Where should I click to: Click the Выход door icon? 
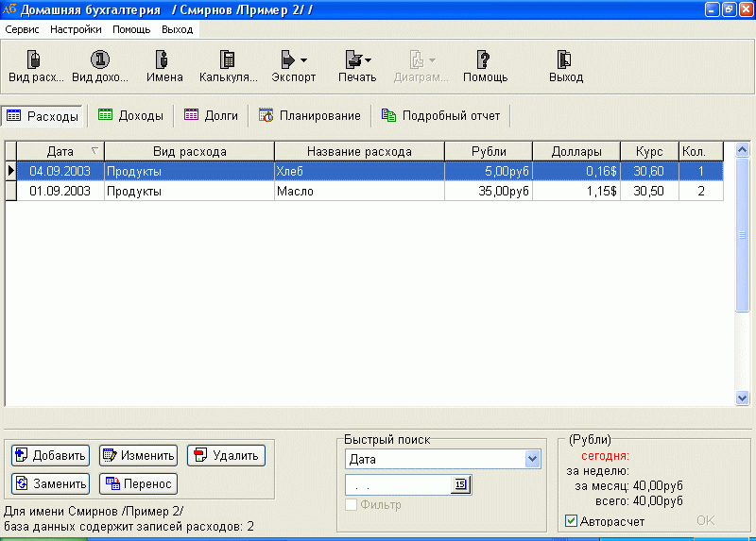pyautogui.click(x=565, y=66)
